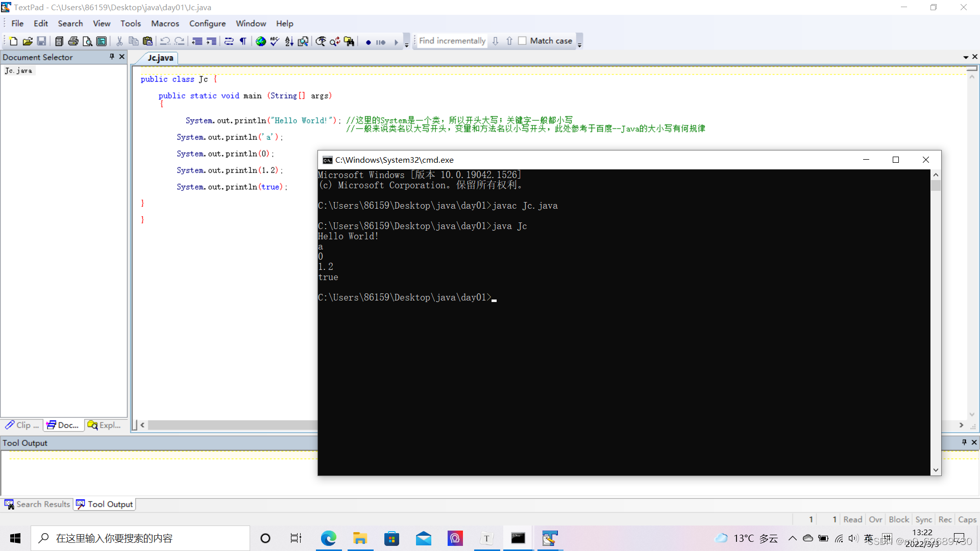
Task: Toggle visible paragraph marks
Action: tap(243, 41)
